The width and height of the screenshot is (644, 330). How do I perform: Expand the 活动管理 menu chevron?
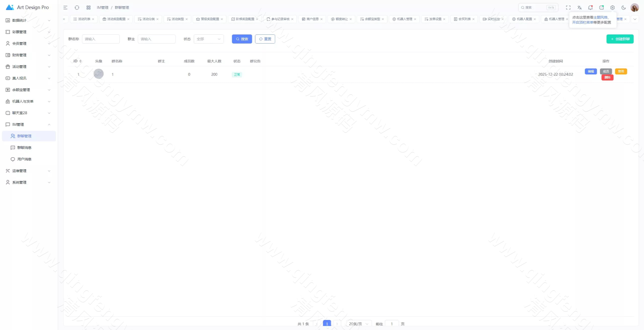pyautogui.click(x=49, y=67)
